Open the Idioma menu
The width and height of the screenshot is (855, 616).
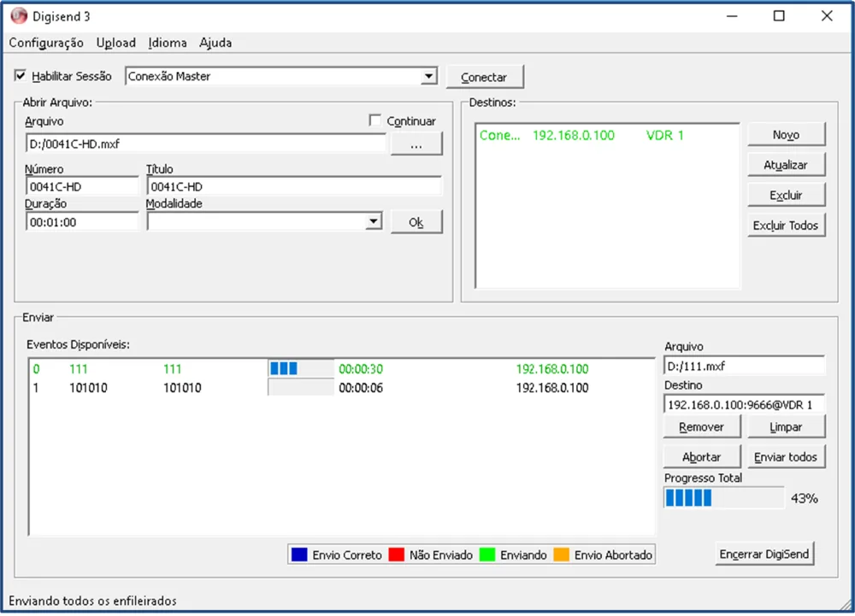point(168,43)
